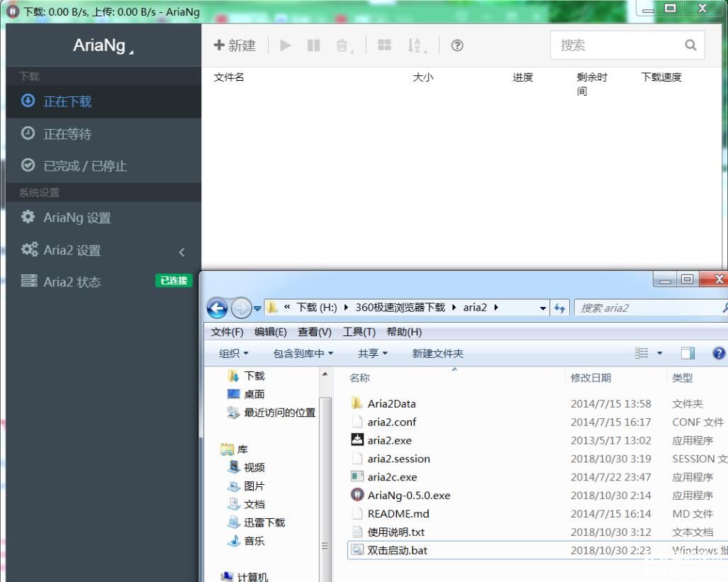Open 包含到库中 dropdown
The image size is (728, 582).
(x=303, y=354)
